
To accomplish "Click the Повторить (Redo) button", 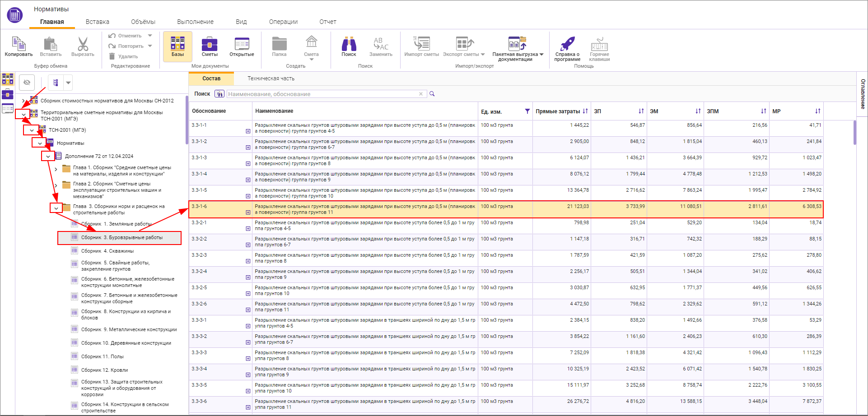I will [x=126, y=46].
